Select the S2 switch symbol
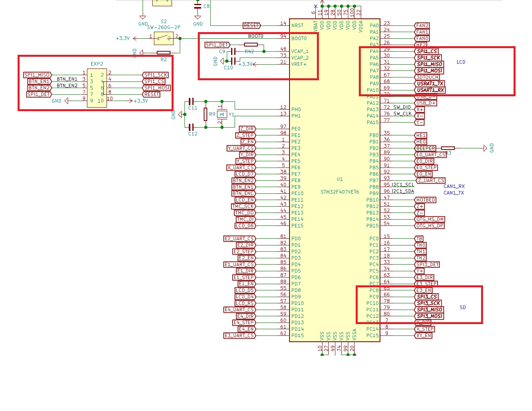 164,38
